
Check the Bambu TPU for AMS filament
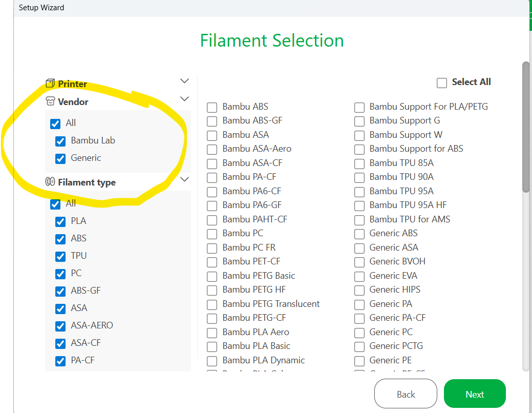pos(359,220)
